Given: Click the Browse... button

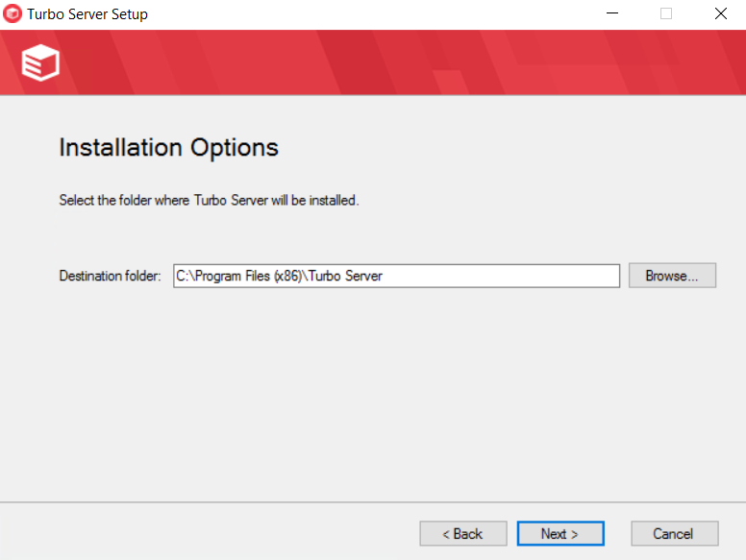Looking at the screenshot, I should [x=672, y=276].
